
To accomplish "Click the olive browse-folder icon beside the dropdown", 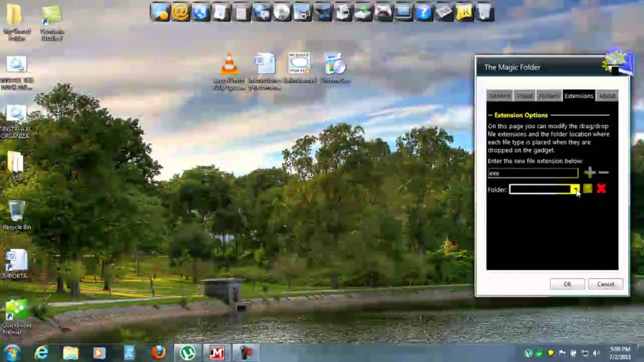I will pyautogui.click(x=587, y=189).
